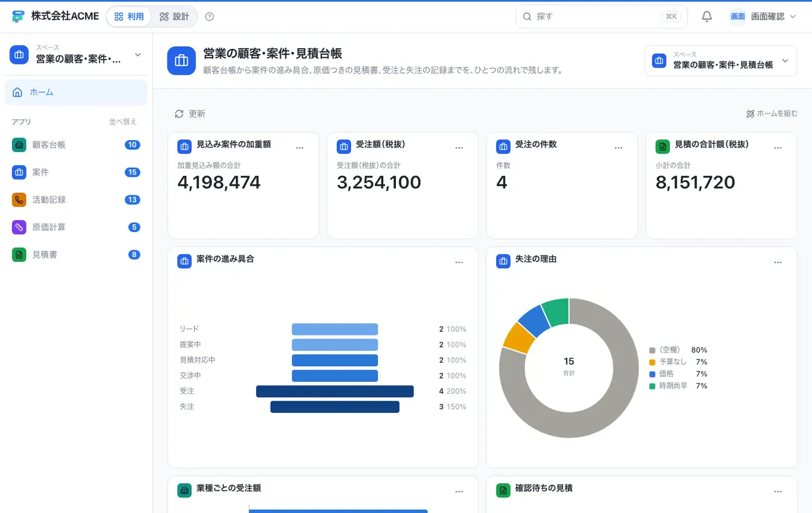
Task: Click the 更新 refresh button
Action: (190, 114)
